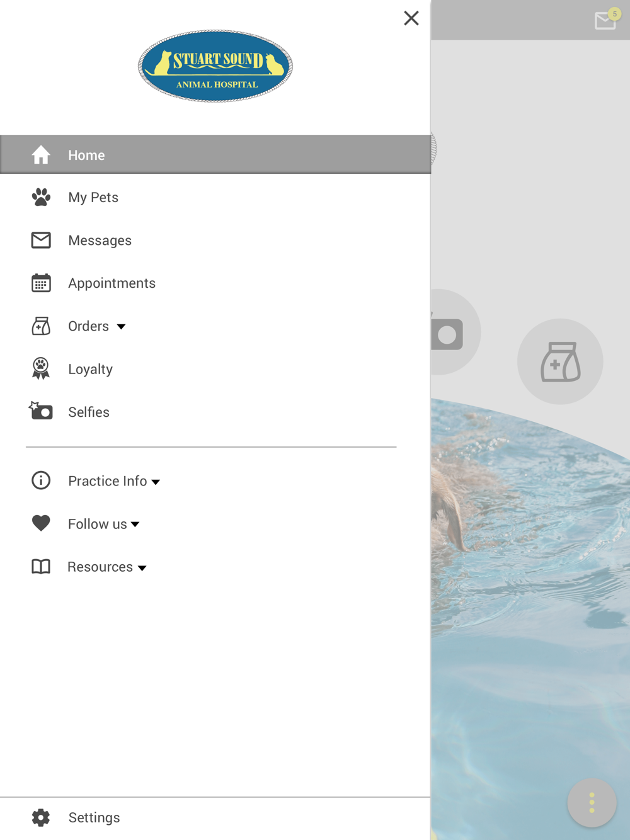Tap the camera circle button behind menu

point(455,332)
